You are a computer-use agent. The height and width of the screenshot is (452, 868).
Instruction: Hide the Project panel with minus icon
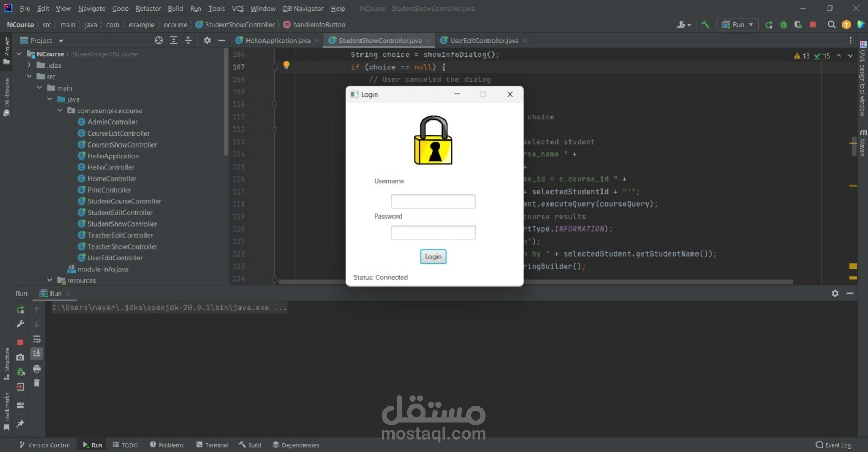[x=221, y=40]
